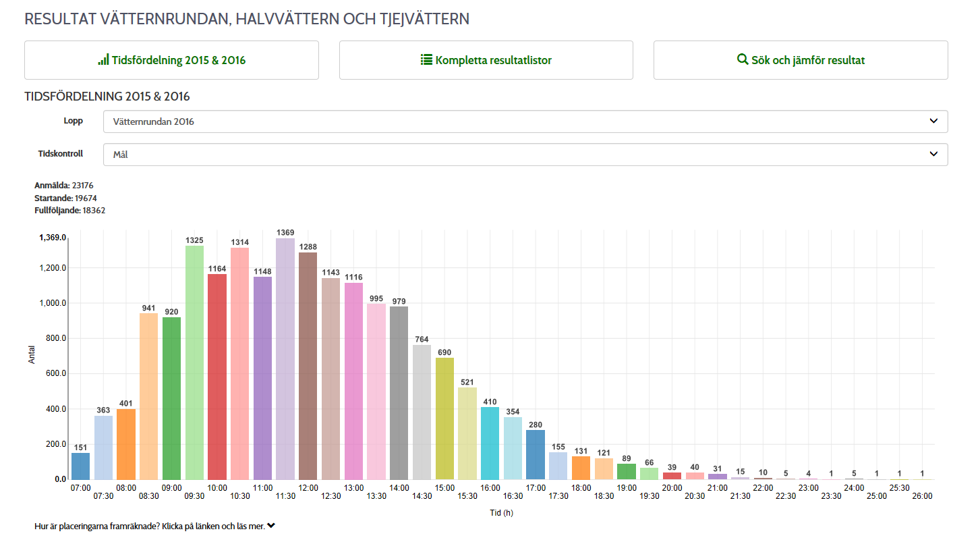Image resolution: width=980 pixels, height=540 pixels.
Task: Click the tallest lavender bar with 1369
Action: tap(285, 359)
